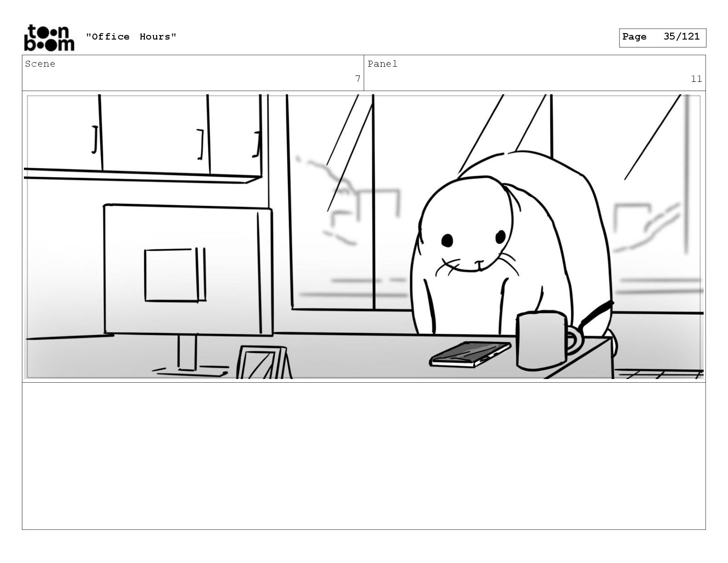Click the panel number 11
This screenshot has height=563, width=728.
click(x=696, y=79)
